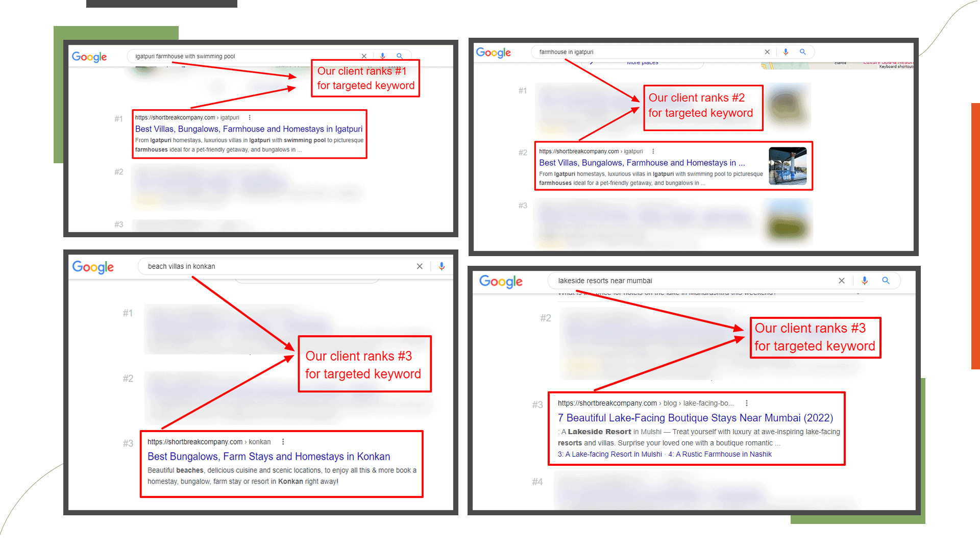Open 'Best Villas, Bungalows, Farmhouse and Homestays in Igatpuri' result
This screenshot has width=980, height=551.
(x=249, y=129)
